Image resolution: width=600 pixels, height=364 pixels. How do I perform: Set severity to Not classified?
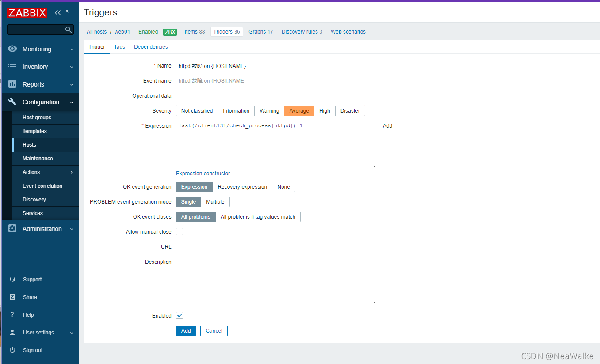point(197,111)
